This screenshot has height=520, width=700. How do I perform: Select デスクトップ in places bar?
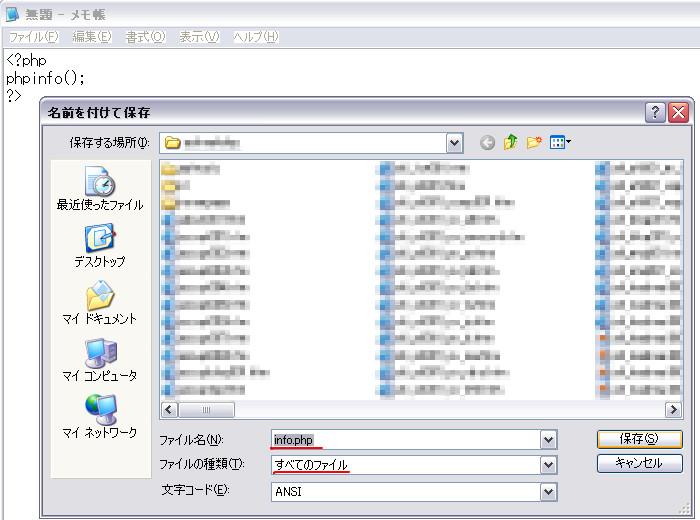click(100, 245)
